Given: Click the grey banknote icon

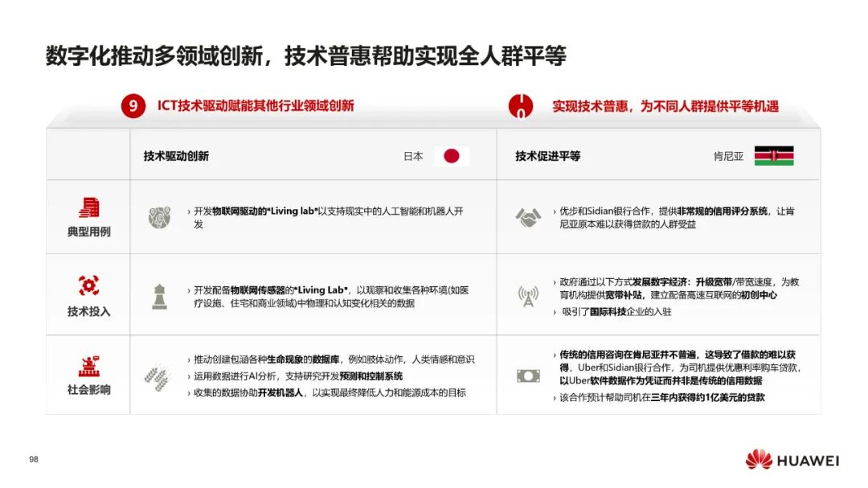Looking at the screenshot, I should 528,376.
